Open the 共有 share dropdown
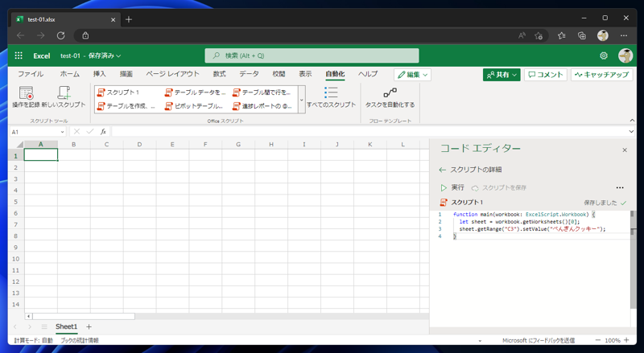 (x=502, y=75)
